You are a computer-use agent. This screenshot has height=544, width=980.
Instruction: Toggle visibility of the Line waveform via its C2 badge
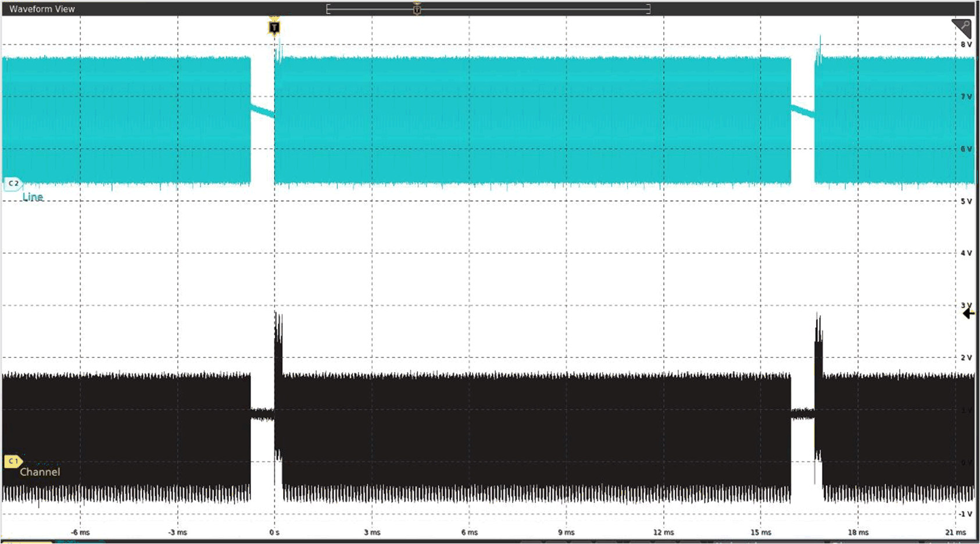click(x=13, y=183)
